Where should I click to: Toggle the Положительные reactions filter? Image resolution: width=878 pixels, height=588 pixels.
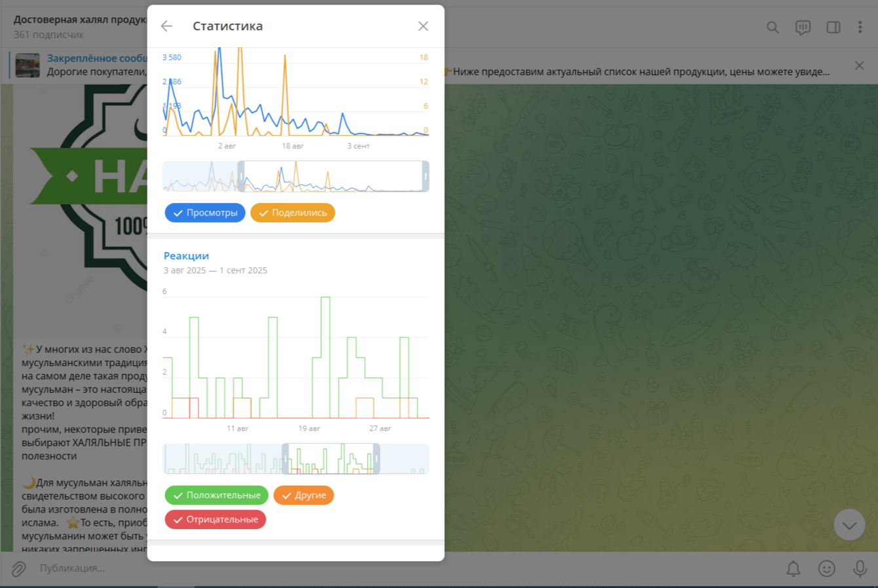pos(217,496)
